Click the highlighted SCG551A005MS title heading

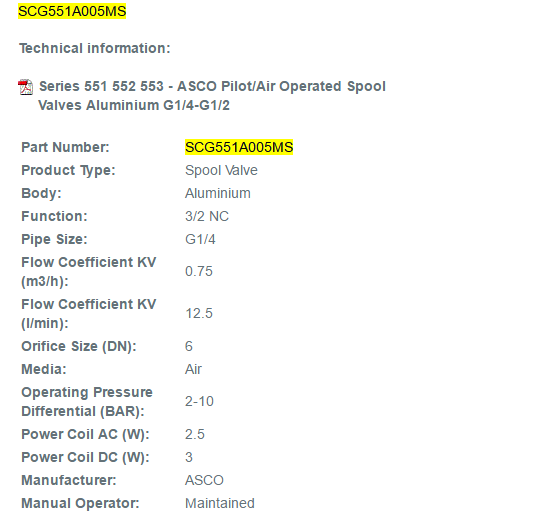(x=72, y=11)
